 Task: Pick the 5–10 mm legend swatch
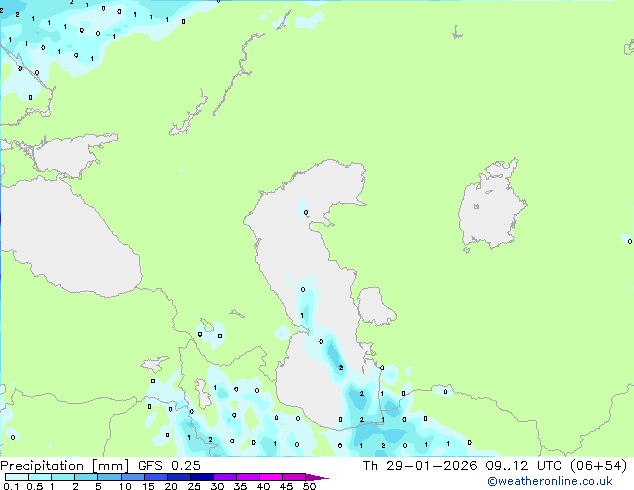tap(109, 477)
